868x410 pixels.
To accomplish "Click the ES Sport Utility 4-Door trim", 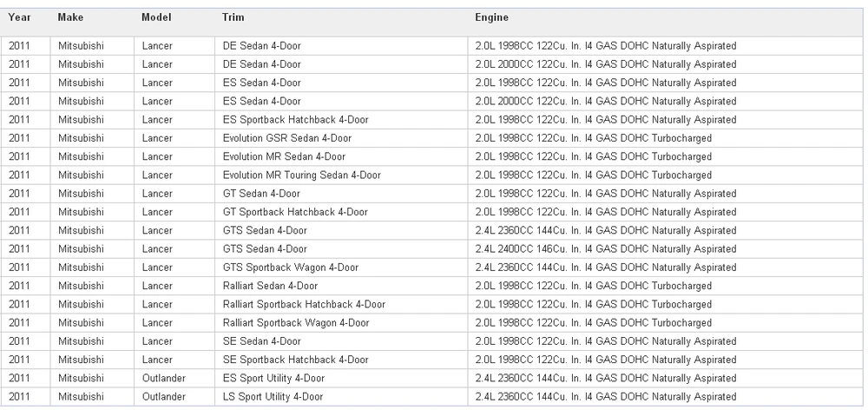I will pos(273,379).
